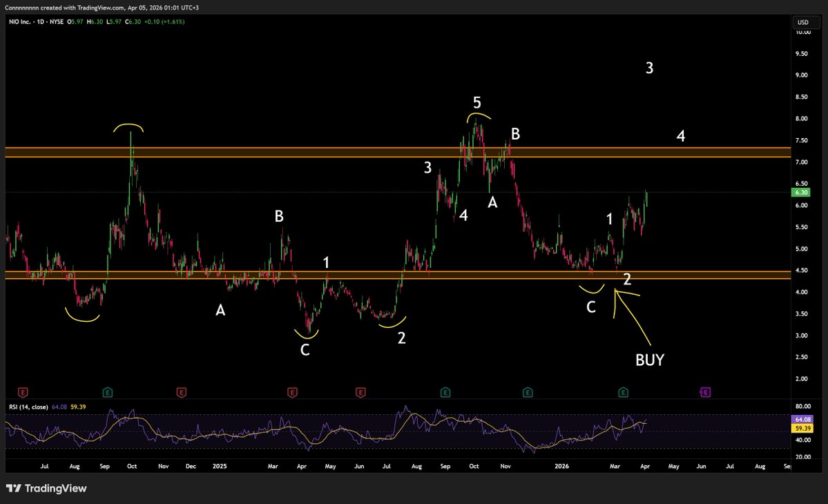Screen dimensions: 828x504
Task: Click the TradingView logo
Action: click(x=46, y=488)
